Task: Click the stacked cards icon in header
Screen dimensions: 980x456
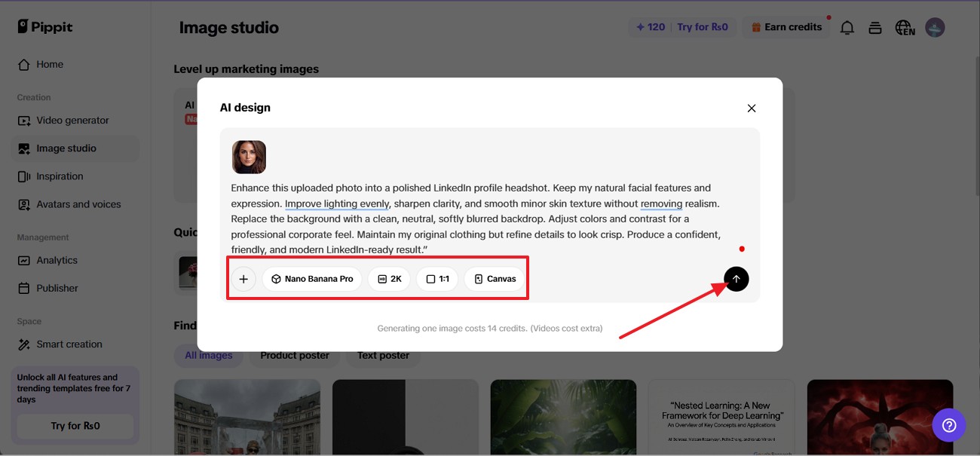Action: click(x=875, y=28)
